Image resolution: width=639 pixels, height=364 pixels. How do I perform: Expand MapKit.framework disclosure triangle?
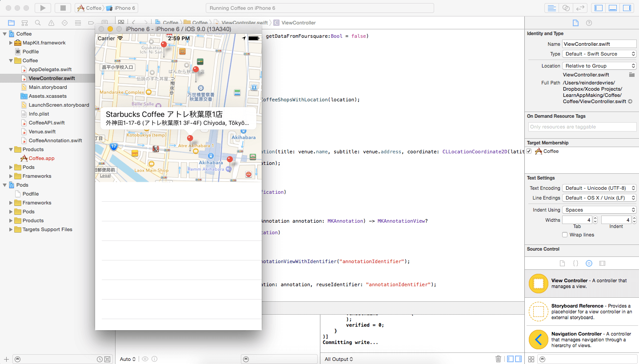[x=11, y=43]
